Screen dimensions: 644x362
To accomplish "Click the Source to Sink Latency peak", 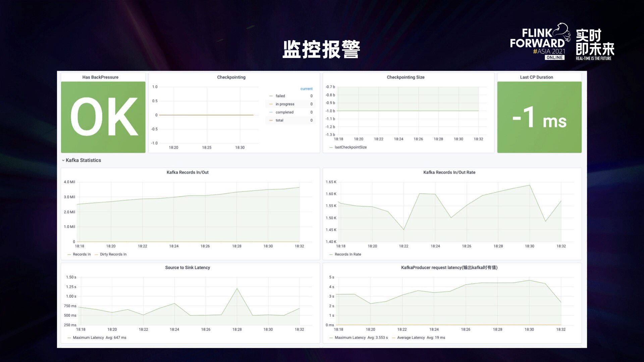I will tap(237, 289).
